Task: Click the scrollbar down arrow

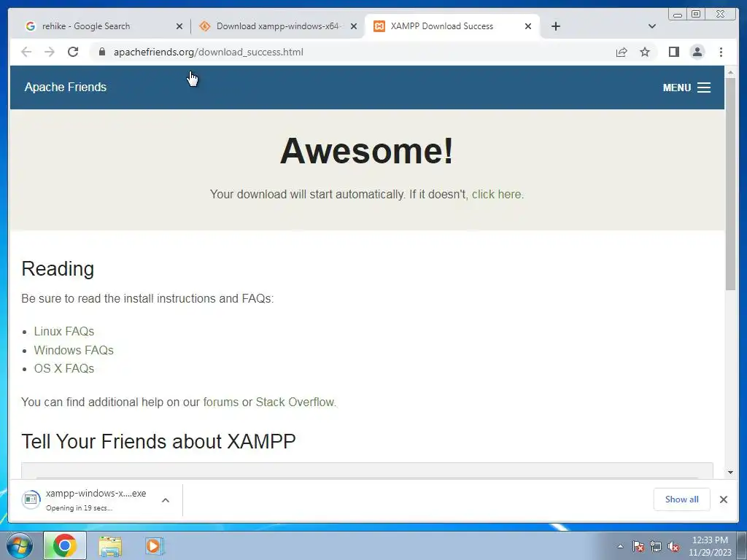Action: click(730, 472)
